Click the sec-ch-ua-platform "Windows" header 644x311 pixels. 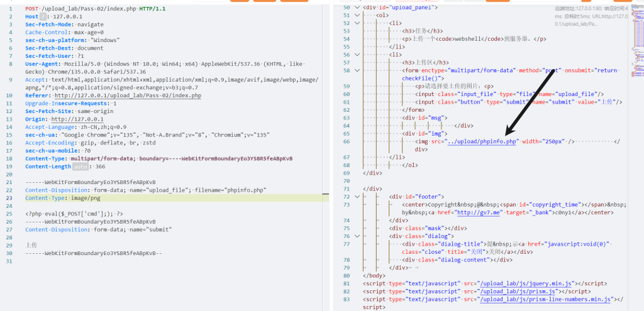pos(72,40)
